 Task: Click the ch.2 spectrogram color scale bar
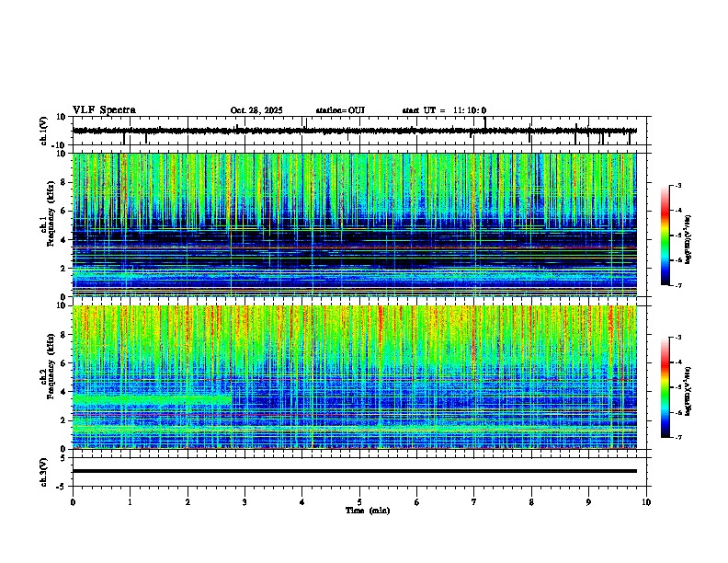(x=665, y=387)
